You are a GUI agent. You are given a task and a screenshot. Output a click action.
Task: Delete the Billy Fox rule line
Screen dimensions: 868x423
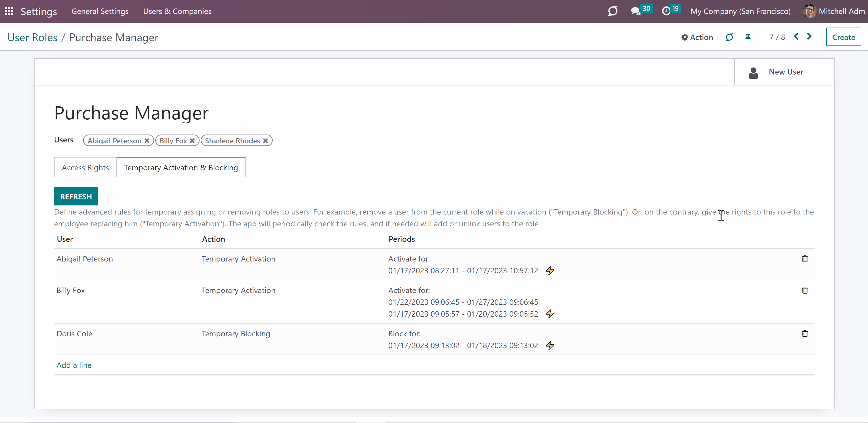click(x=805, y=290)
